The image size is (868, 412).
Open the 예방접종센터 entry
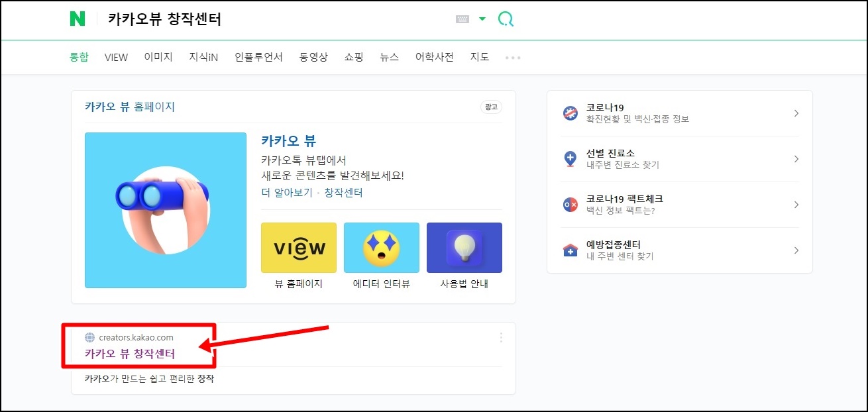[x=680, y=250]
